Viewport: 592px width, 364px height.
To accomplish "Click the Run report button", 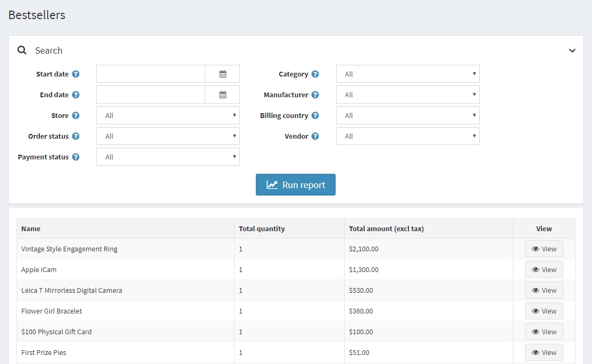I will pyautogui.click(x=296, y=185).
